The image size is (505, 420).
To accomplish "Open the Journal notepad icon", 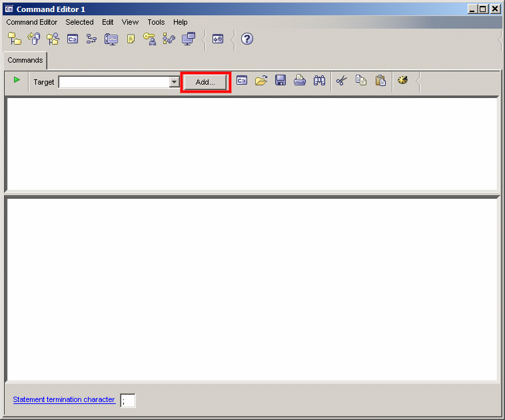I will pyautogui.click(x=131, y=39).
